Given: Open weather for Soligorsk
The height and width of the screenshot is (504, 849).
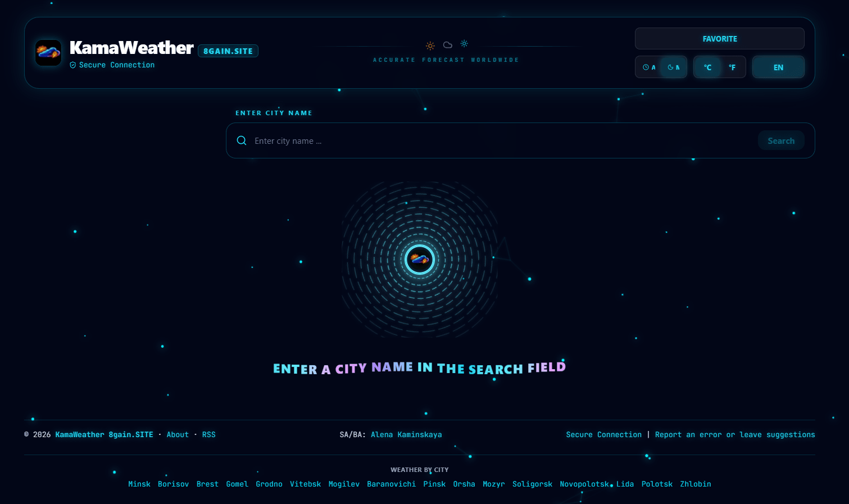Looking at the screenshot, I should coord(532,484).
